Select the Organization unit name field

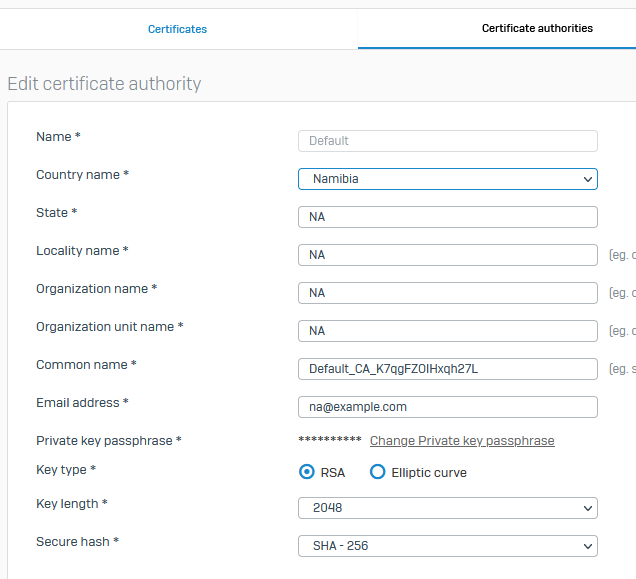(448, 331)
